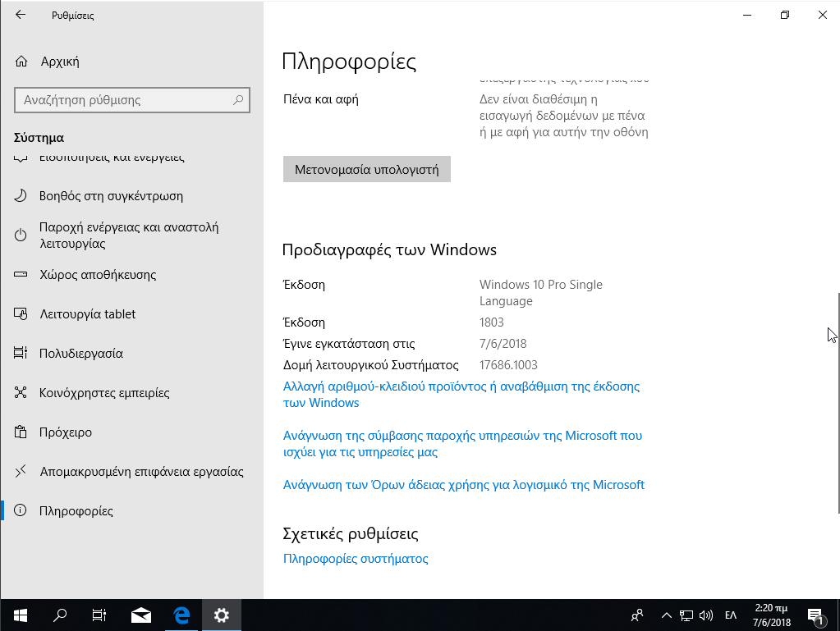840x631 pixels.
Task: Select Κοινόχρηστες εμπειρίες in sidebar
Action: coord(131,393)
